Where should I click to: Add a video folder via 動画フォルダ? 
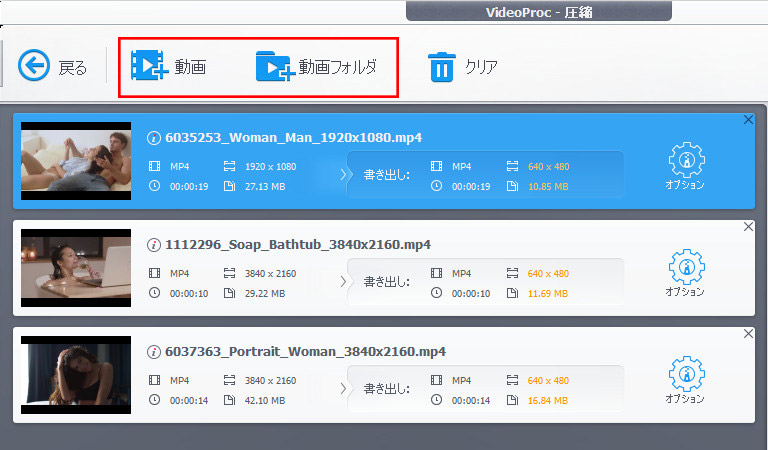click(316, 67)
